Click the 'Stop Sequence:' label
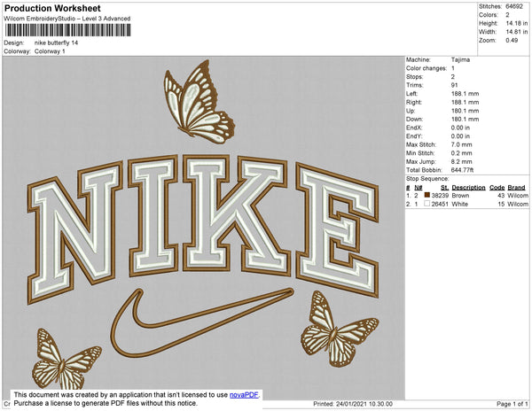532x411 pixels. click(x=427, y=179)
